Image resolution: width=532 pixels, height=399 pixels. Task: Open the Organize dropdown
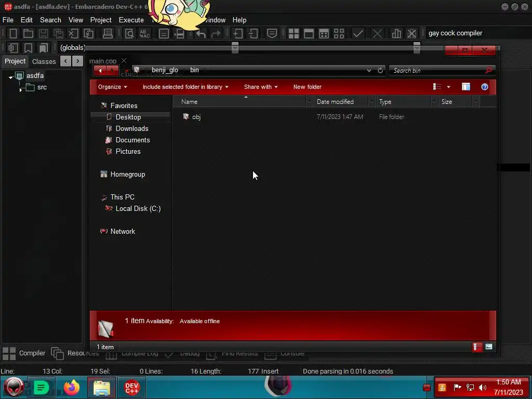[112, 87]
